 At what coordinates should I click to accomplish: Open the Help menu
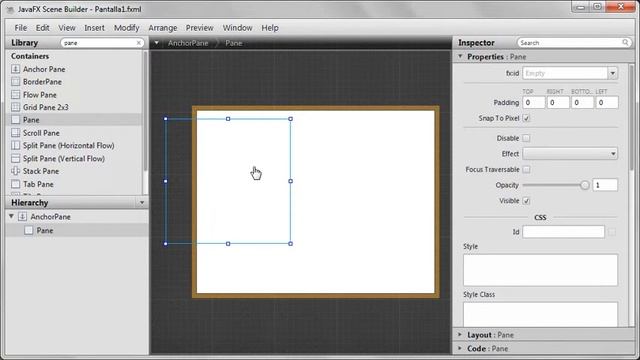(x=270, y=28)
